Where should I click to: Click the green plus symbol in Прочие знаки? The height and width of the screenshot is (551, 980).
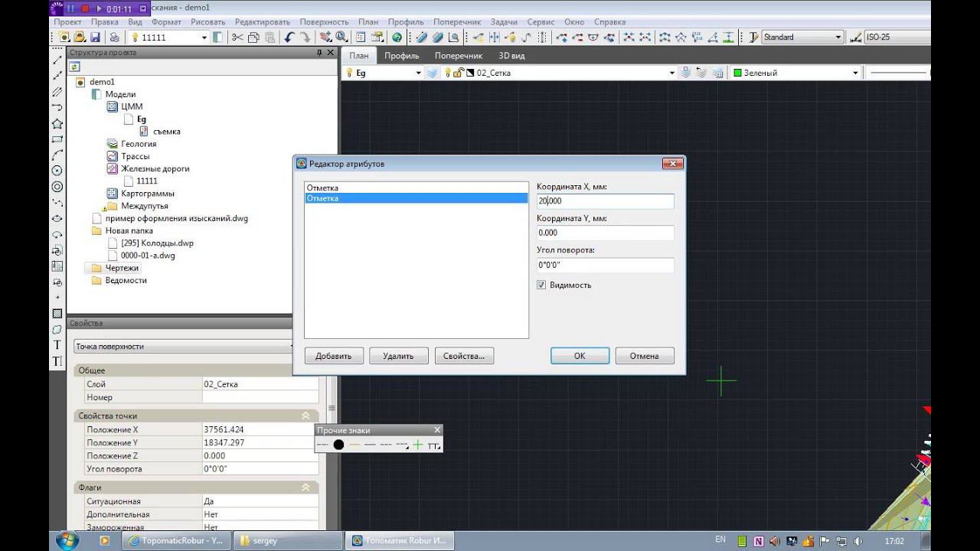[x=417, y=445]
